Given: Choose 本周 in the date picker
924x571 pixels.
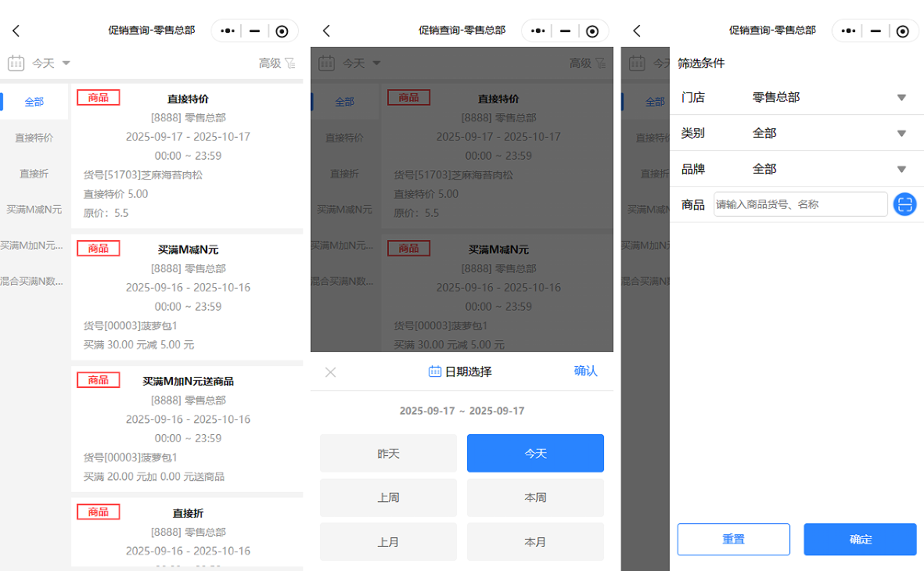Looking at the screenshot, I should (x=535, y=497).
